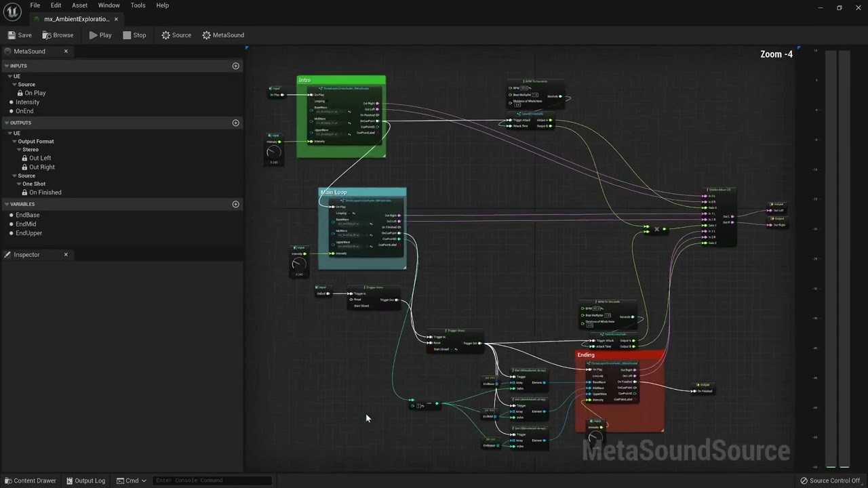Collapse the UE group under Inputs

point(10,76)
